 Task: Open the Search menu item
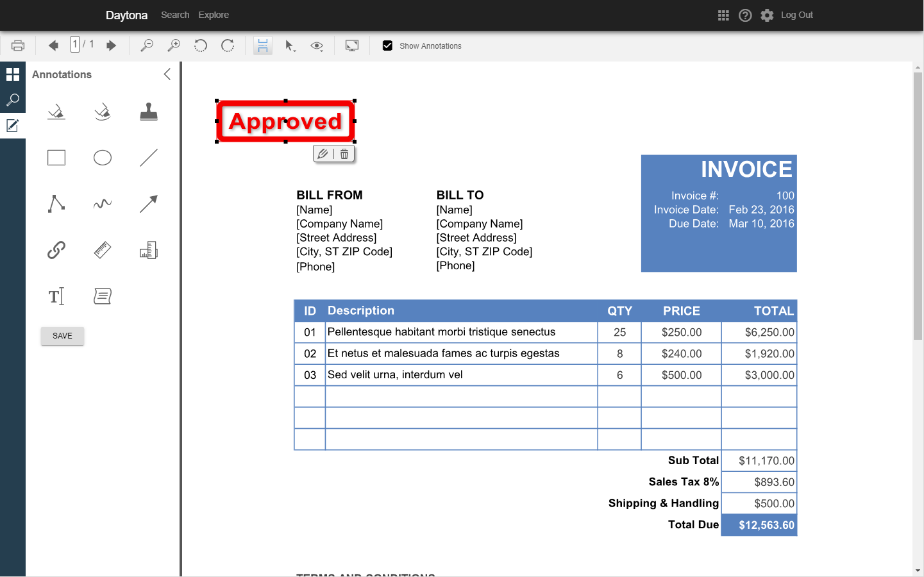point(175,15)
